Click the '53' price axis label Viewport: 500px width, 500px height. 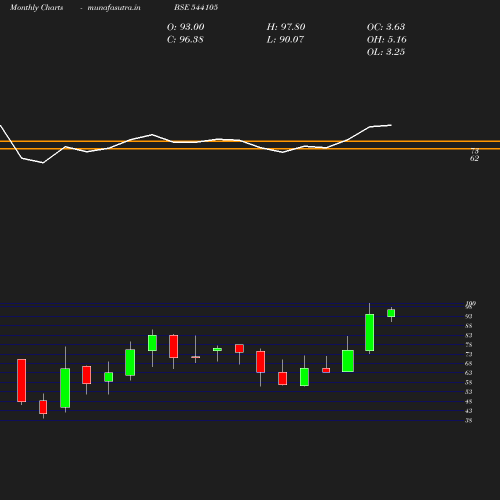(469, 392)
